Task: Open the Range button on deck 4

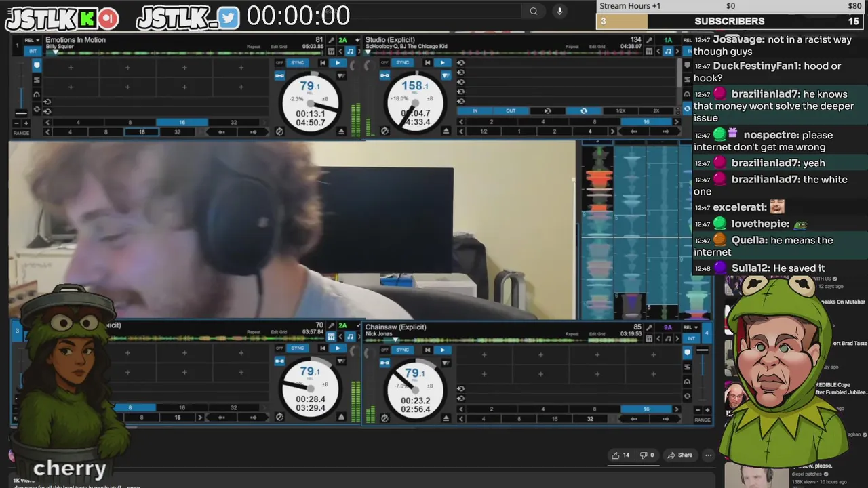Action: [702, 420]
